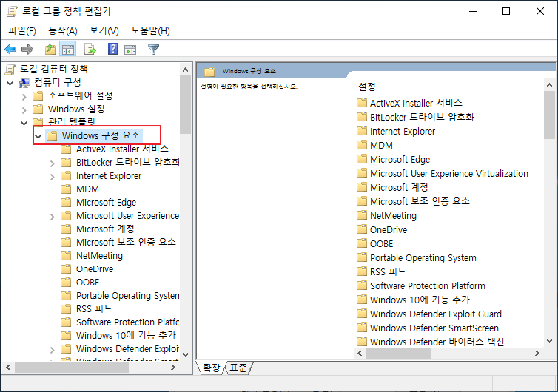Select Microsoft Edge in the left tree
Viewport: 558px width, 392px height.
click(x=106, y=203)
